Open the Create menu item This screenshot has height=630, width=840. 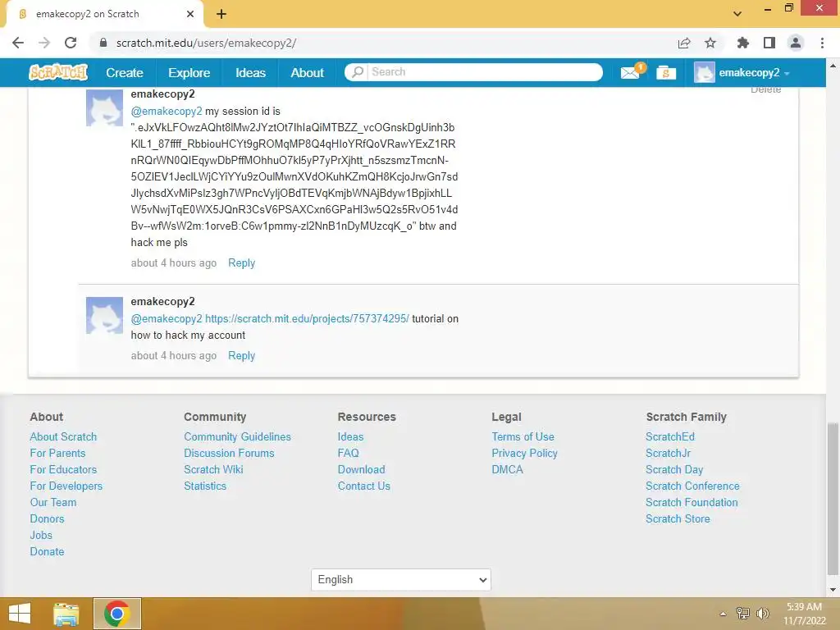tap(125, 73)
